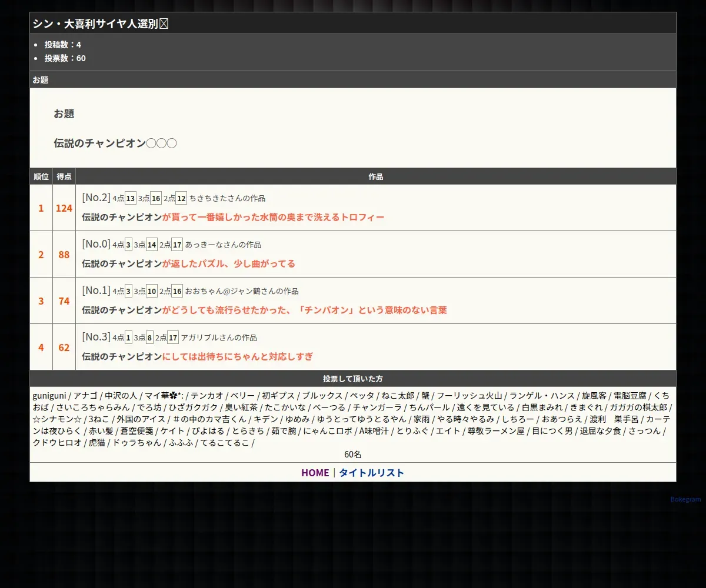Click the 4点 count box 13 in No.2
This screenshot has height=588, width=706.
tap(131, 198)
